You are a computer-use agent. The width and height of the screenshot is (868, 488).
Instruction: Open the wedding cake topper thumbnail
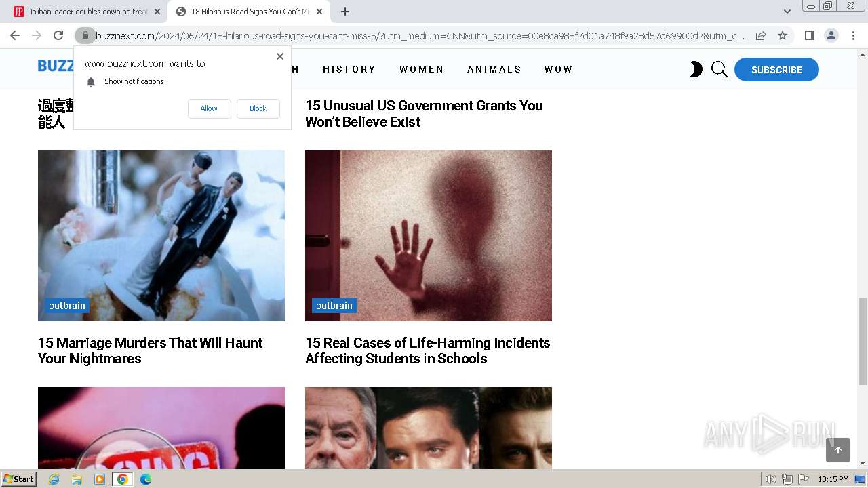(x=161, y=236)
